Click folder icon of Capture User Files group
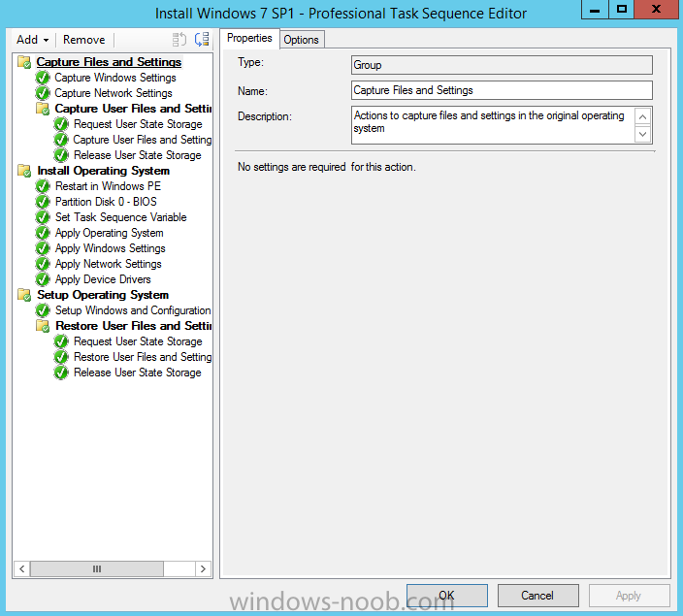 tap(43, 109)
